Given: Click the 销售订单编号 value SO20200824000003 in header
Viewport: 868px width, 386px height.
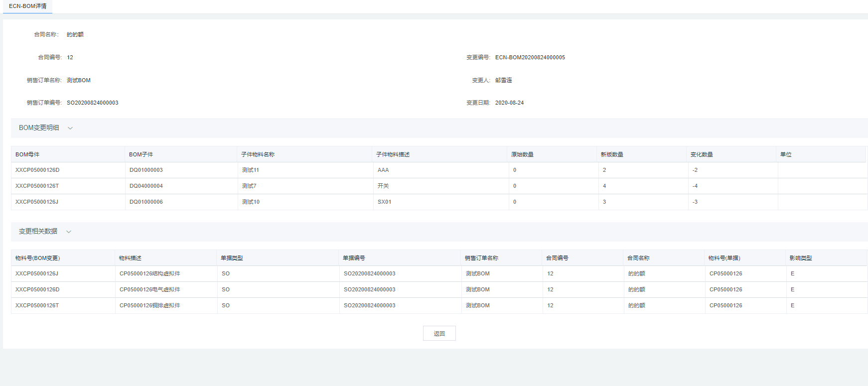Looking at the screenshot, I should (93, 103).
